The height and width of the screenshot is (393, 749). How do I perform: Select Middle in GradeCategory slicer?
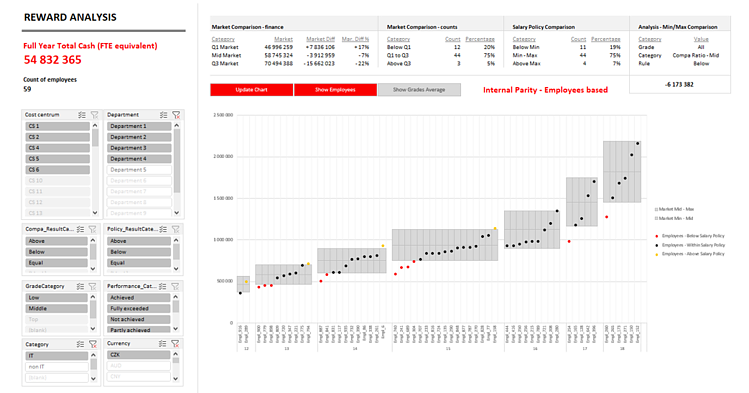[56, 308]
